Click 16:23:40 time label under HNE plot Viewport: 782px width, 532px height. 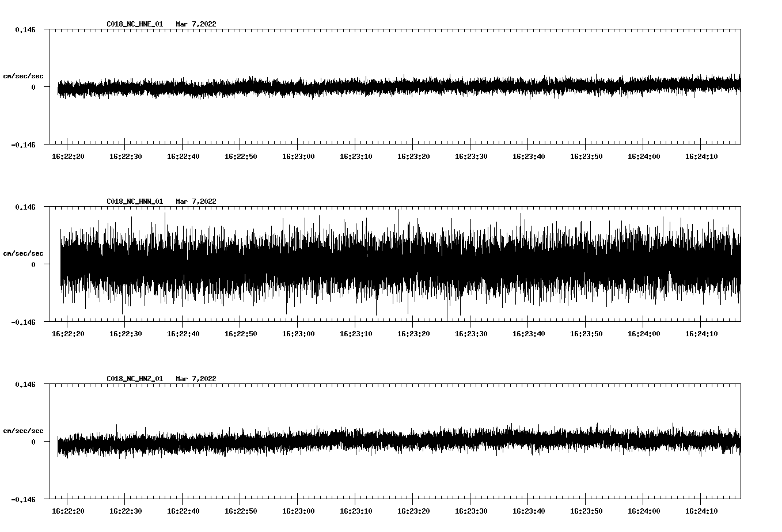coord(529,156)
